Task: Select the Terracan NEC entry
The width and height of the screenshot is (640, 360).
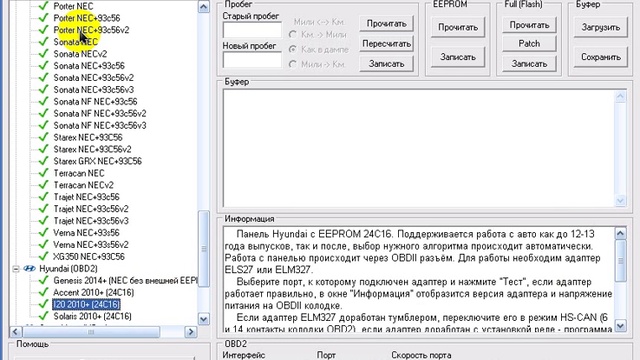Action: [x=79, y=173]
